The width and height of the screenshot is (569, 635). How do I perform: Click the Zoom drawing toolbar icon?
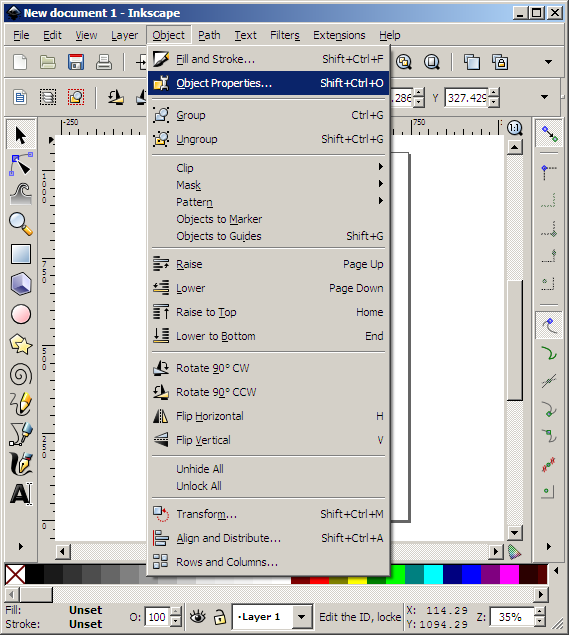coord(403,62)
